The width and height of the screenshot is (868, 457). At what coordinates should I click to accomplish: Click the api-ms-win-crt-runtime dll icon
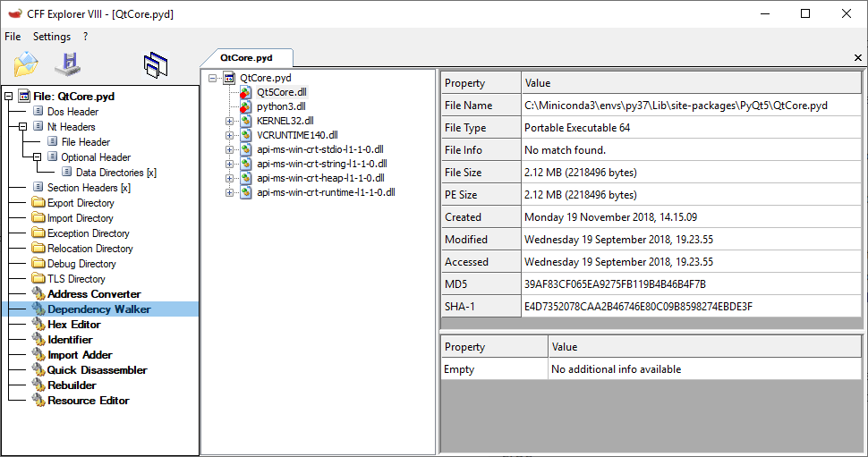click(246, 192)
